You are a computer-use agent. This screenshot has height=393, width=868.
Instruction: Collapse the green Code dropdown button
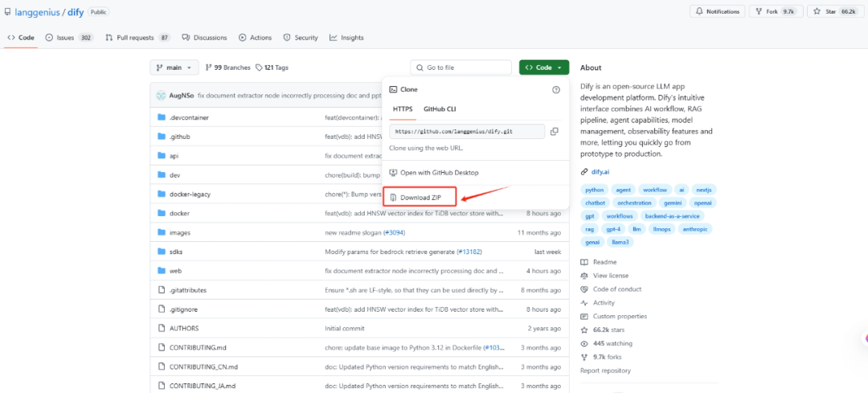(544, 68)
